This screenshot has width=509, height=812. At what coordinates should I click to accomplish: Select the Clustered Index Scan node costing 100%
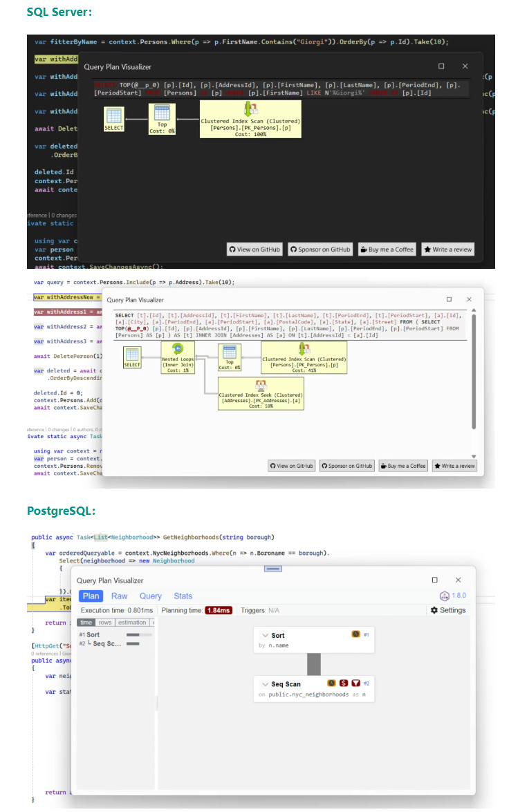point(250,119)
